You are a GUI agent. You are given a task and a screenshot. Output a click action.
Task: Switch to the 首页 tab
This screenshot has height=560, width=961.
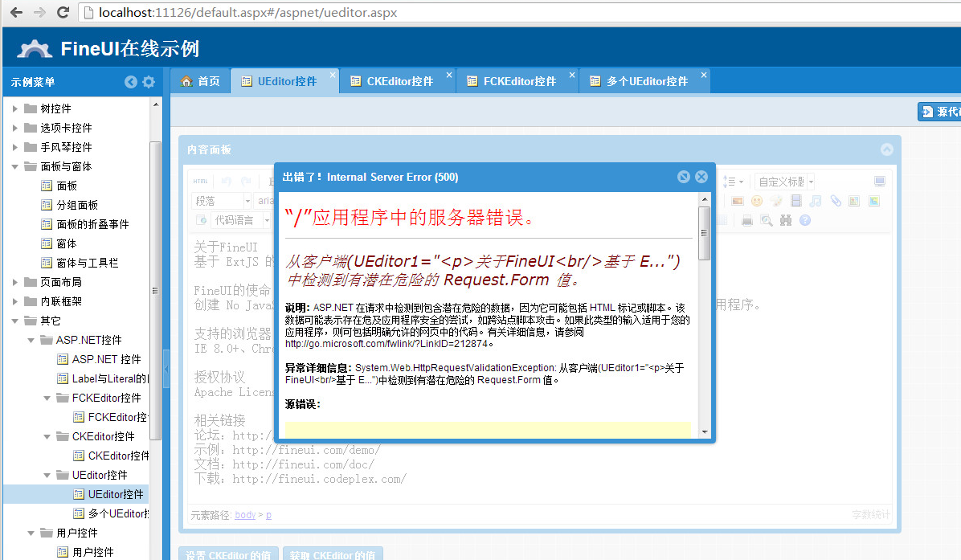(200, 81)
